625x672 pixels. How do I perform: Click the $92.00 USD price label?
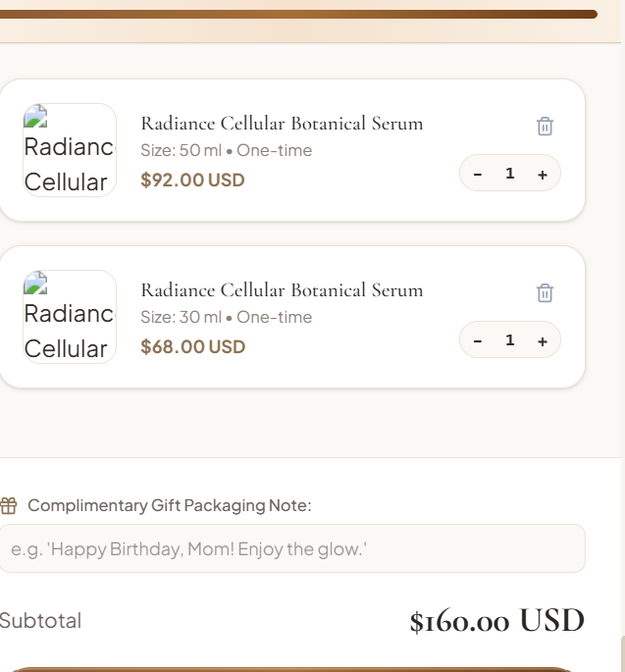(192, 180)
